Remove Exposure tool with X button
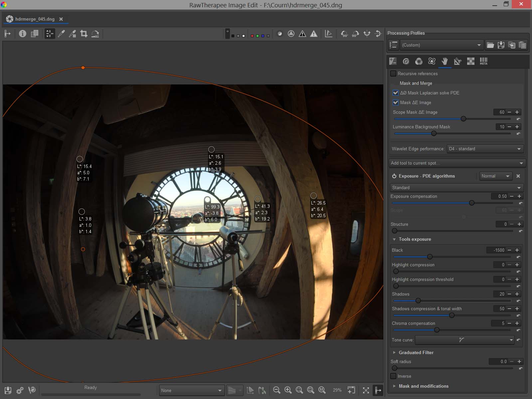Image resolution: width=532 pixels, height=399 pixels. click(518, 176)
